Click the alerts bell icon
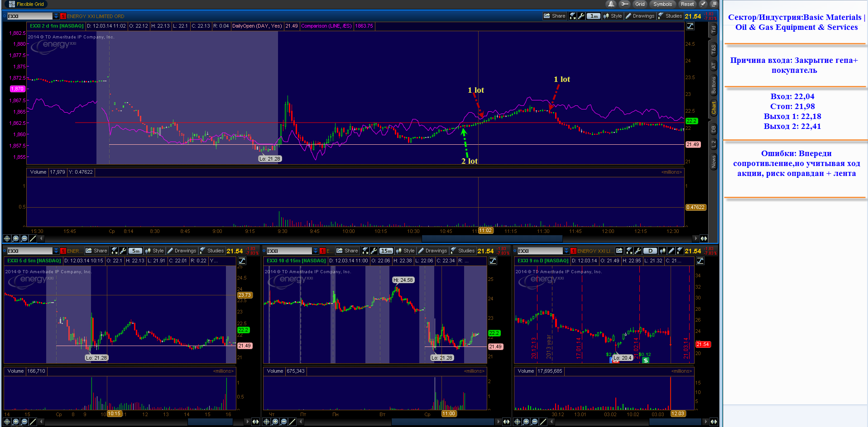868x427 pixels. [x=611, y=4]
